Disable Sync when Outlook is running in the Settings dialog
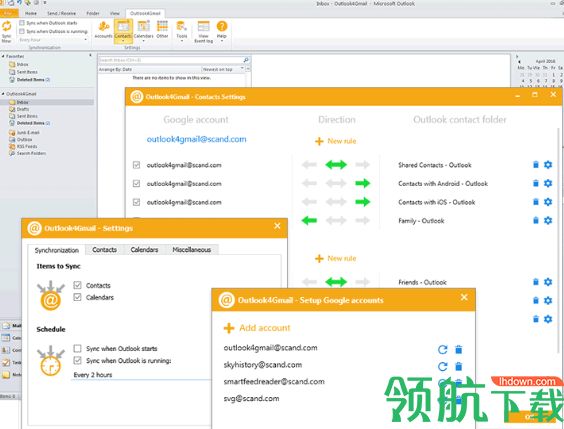Screen dimensions: 564x429 (x=77, y=360)
